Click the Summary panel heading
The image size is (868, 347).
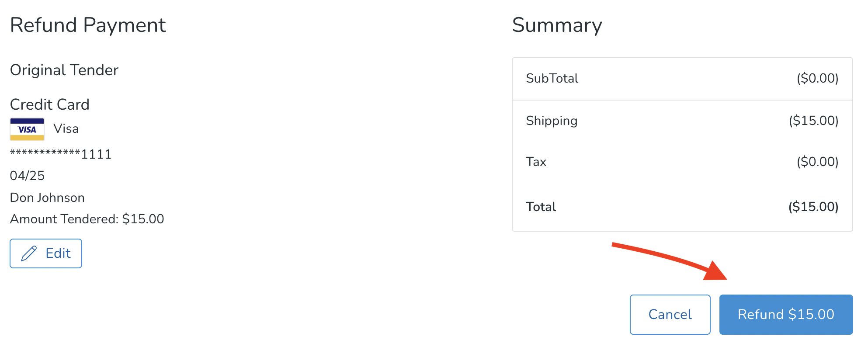click(557, 25)
